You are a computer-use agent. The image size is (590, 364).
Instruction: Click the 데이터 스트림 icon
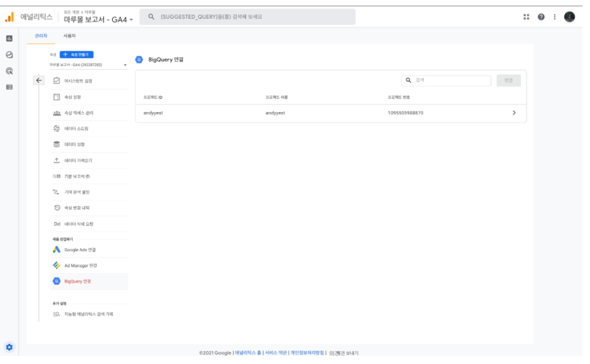(x=57, y=128)
